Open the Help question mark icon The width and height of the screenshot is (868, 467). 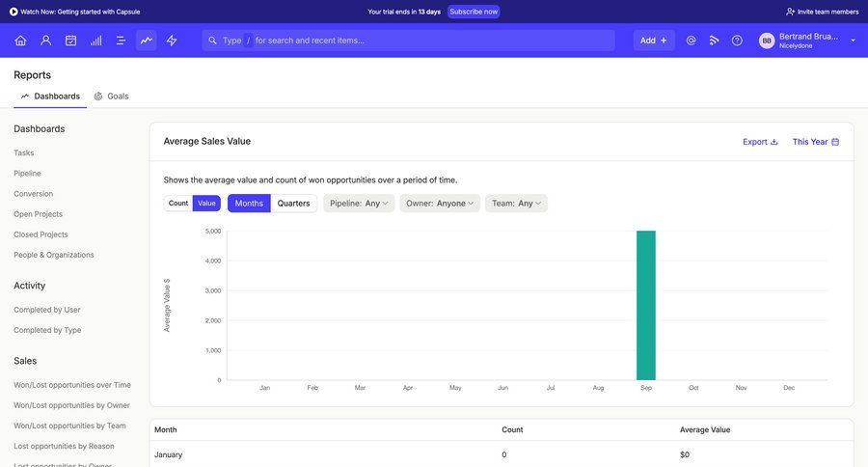(x=737, y=41)
